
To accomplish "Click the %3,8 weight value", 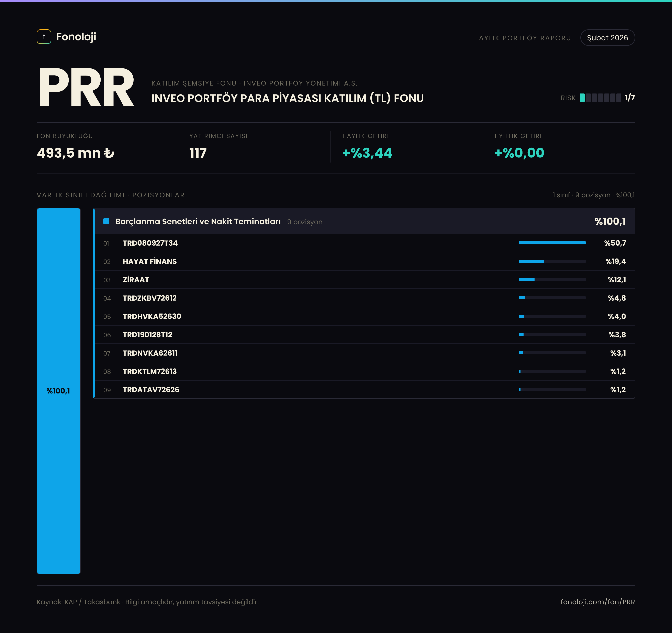I will point(617,334).
